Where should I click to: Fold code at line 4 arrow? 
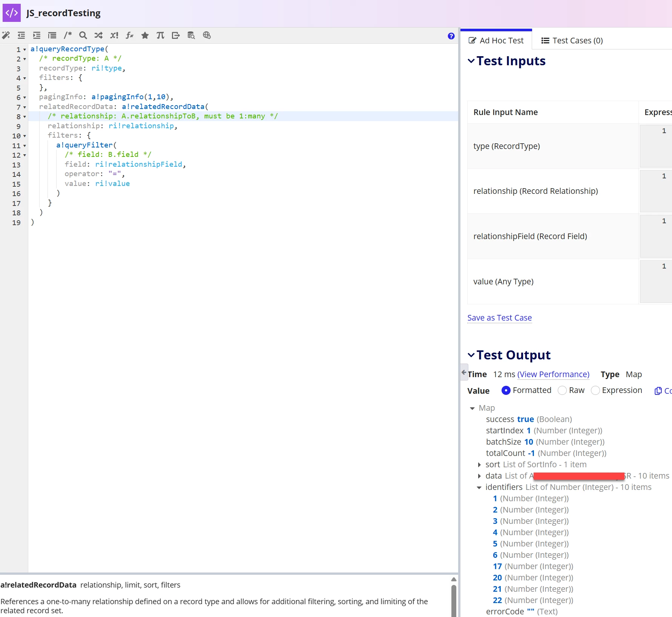click(x=25, y=78)
